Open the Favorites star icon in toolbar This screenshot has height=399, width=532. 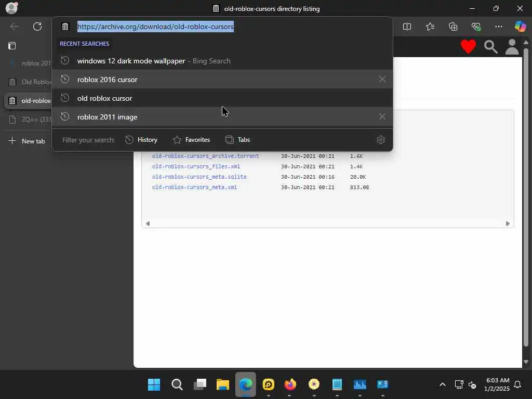point(430,26)
